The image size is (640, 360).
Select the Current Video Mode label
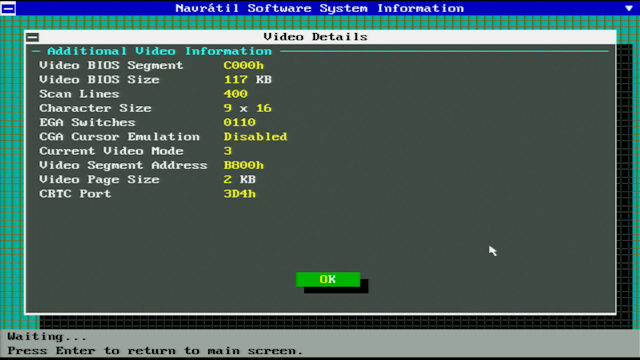(111, 151)
